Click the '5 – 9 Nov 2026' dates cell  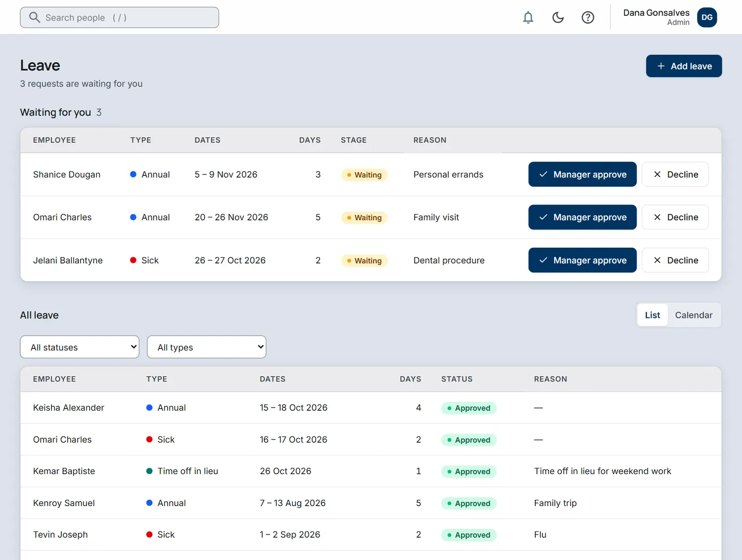tap(226, 174)
